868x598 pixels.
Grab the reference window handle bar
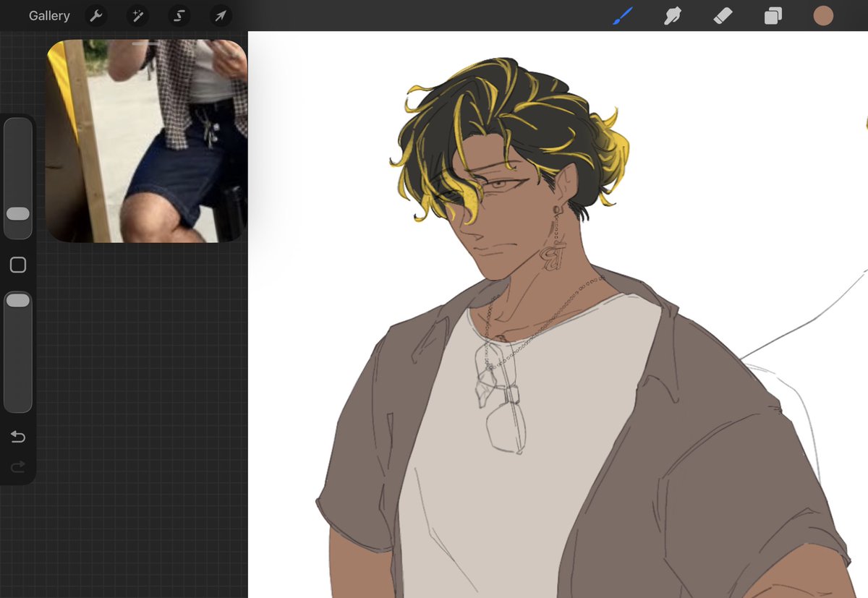(146, 44)
